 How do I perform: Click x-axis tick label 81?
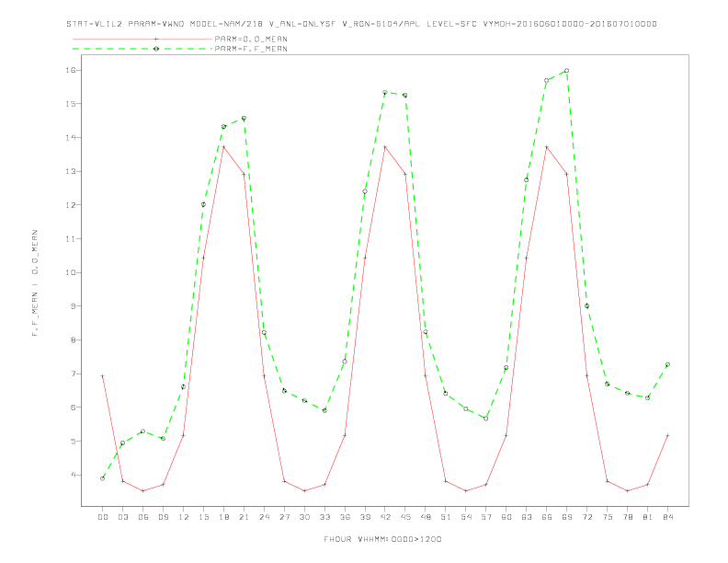tap(648, 517)
